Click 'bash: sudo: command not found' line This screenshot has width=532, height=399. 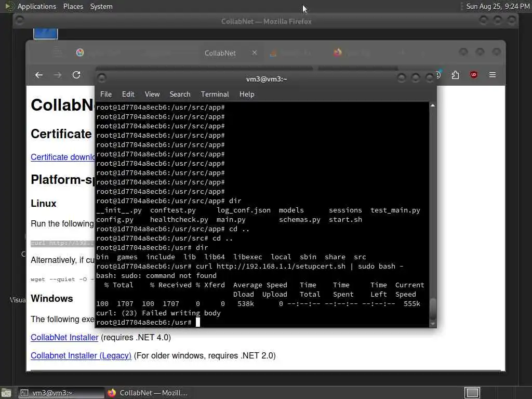[156, 276]
